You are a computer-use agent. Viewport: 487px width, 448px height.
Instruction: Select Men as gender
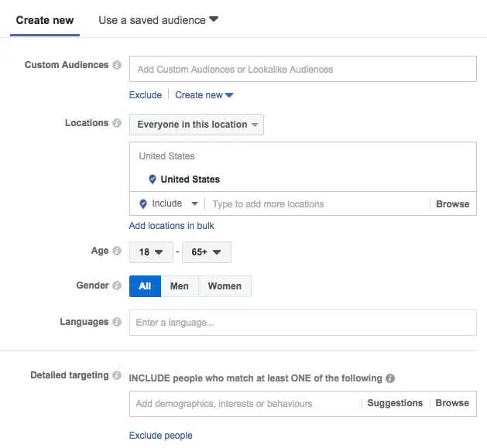pyautogui.click(x=180, y=286)
